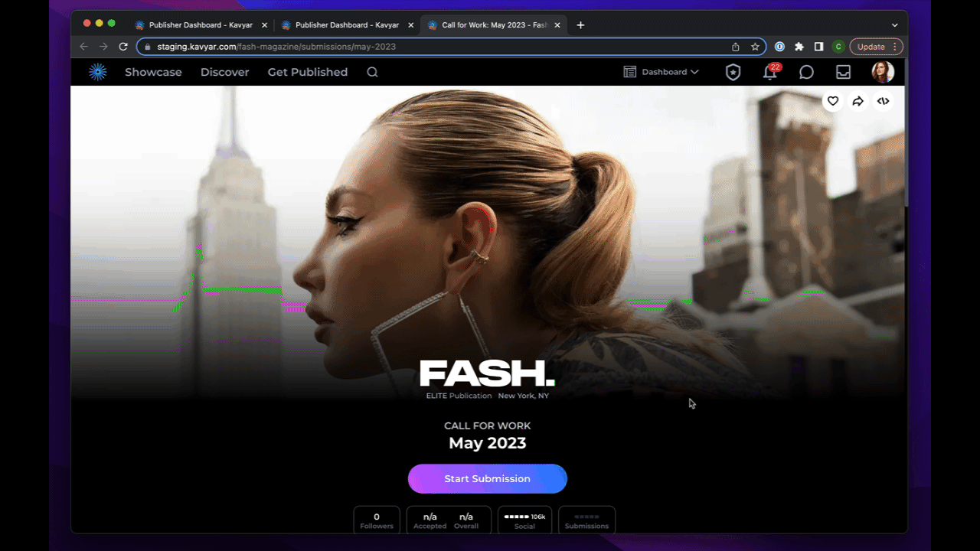Open a new tab with plus
980x551 pixels.
point(580,25)
